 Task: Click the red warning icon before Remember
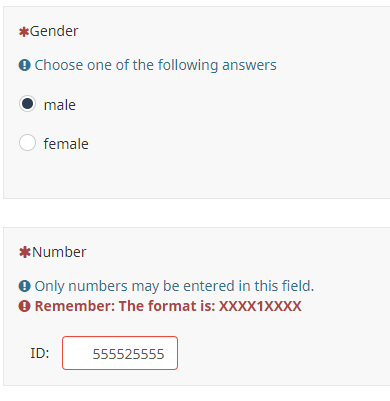pos(25,306)
